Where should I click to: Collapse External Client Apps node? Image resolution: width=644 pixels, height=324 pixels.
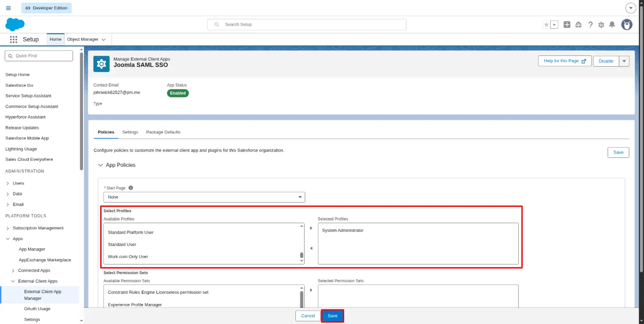pos(13,281)
